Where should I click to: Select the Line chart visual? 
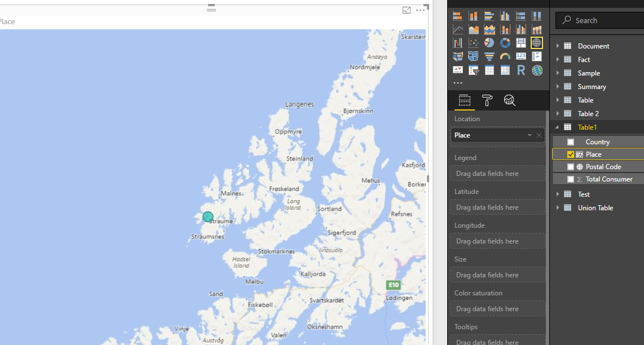[x=457, y=29]
